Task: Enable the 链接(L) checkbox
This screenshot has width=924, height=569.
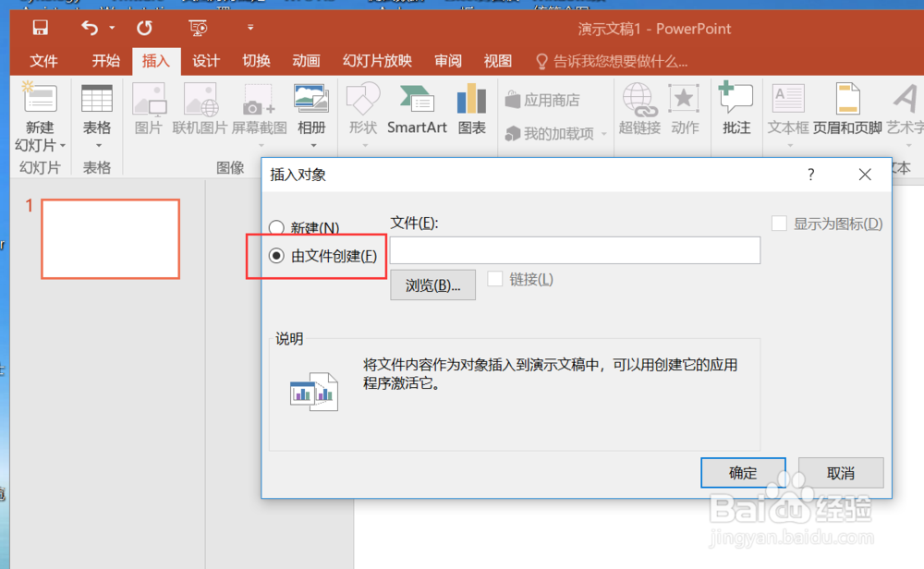Action: (x=495, y=279)
